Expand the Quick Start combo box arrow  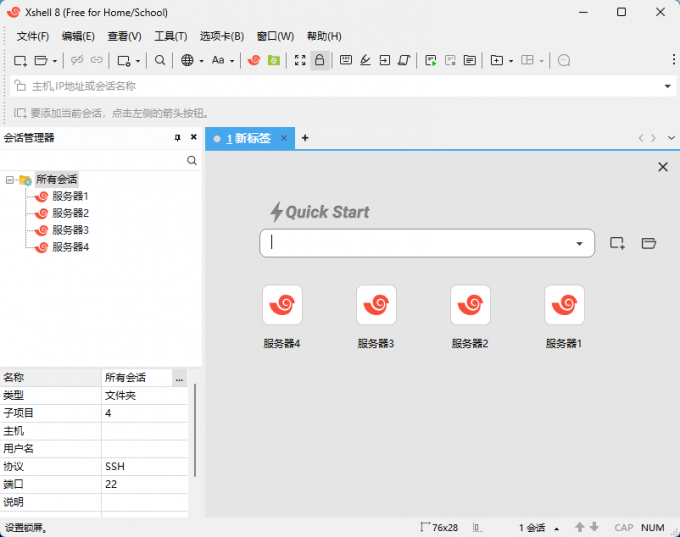pyautogui.click(x=579, y=243)
